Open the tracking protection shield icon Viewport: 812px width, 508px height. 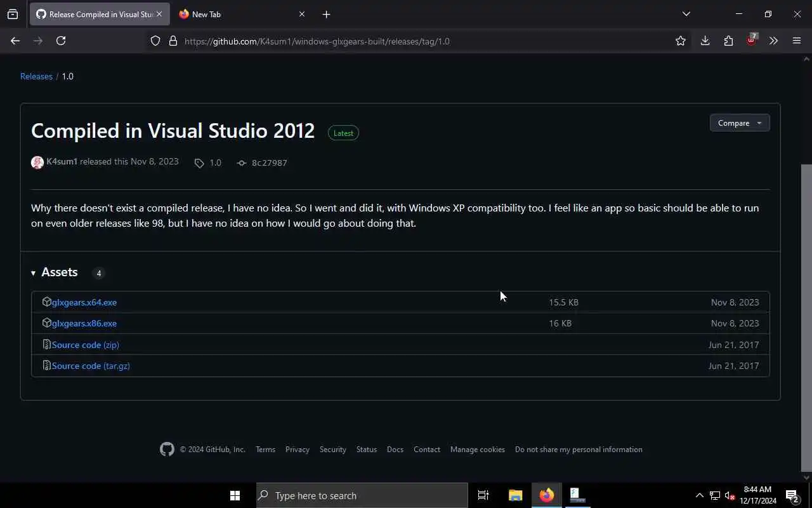coord(155,41)
